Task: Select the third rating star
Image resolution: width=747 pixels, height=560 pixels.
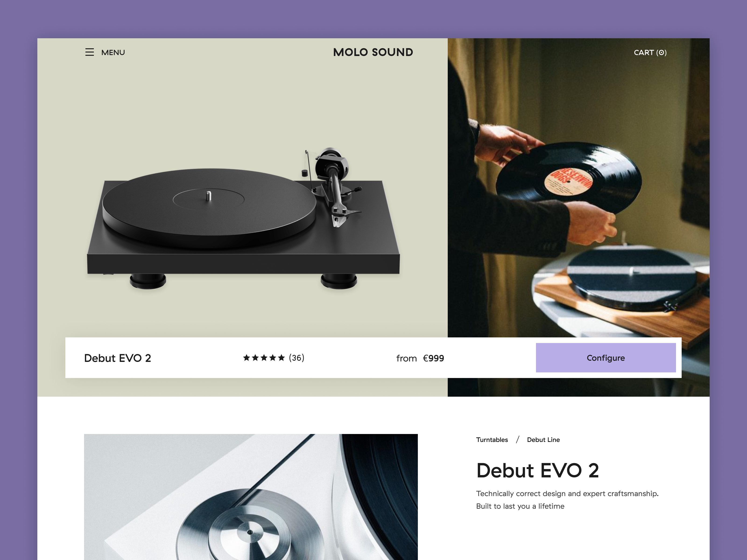Action: pyautogui.click(x=264, y=358)
